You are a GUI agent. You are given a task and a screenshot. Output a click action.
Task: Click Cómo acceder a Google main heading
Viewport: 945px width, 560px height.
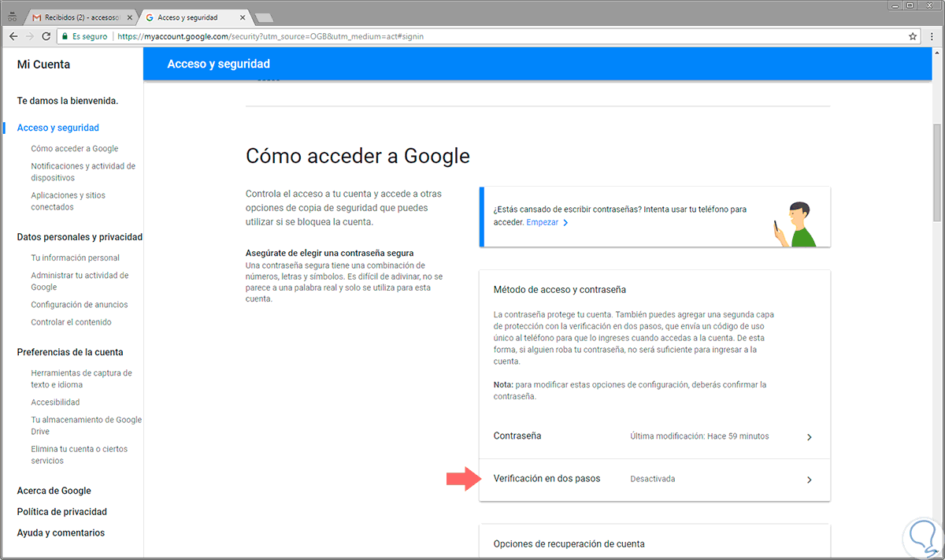point(358,156)
